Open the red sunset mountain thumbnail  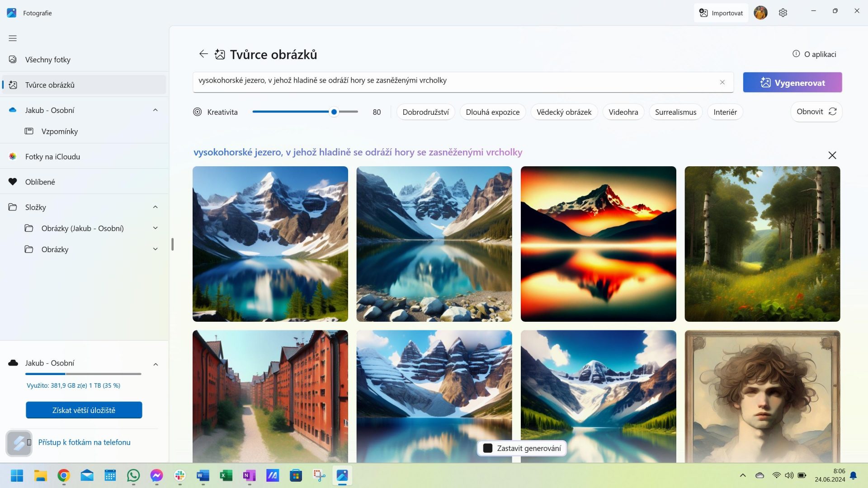coord(598,244)
